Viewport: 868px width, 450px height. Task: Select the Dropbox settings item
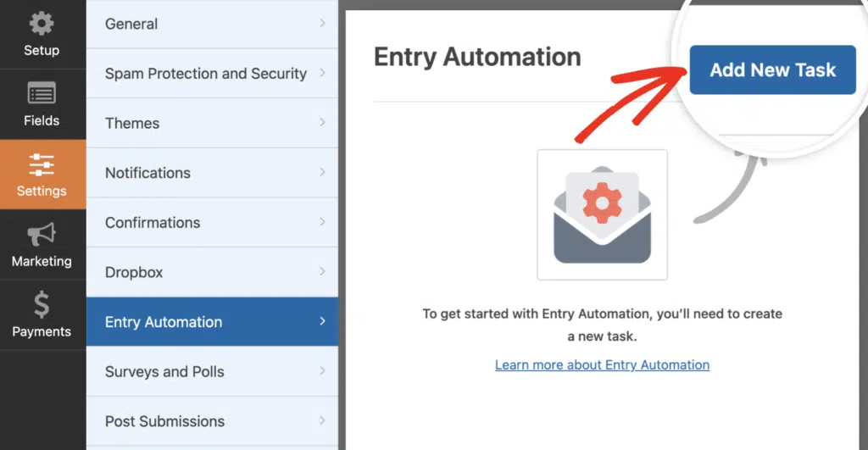click(212, 272)
